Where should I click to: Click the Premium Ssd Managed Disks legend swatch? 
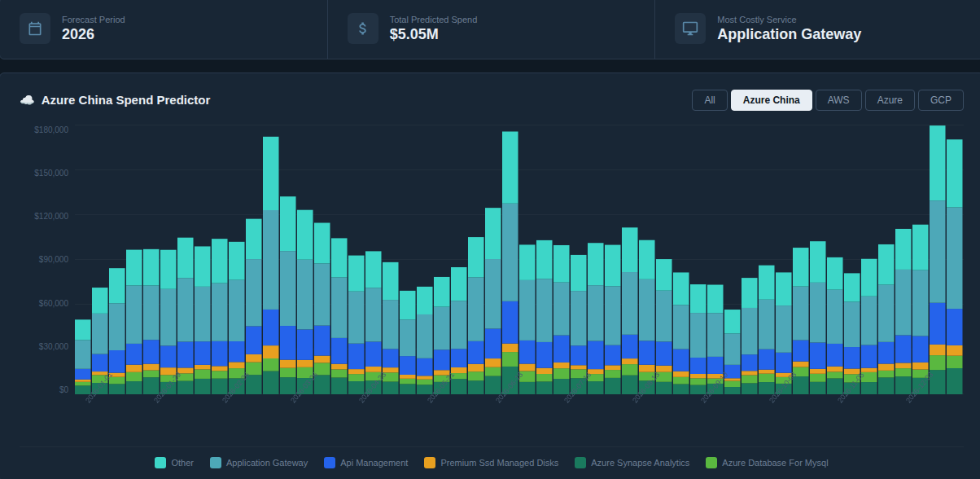pos(430,463)
